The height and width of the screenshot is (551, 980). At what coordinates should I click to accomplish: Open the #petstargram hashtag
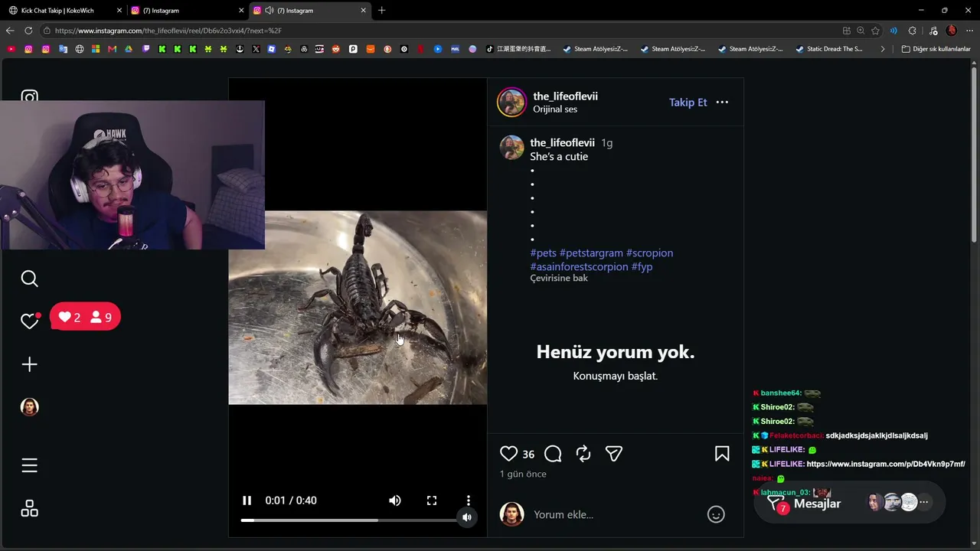(591, 253)
